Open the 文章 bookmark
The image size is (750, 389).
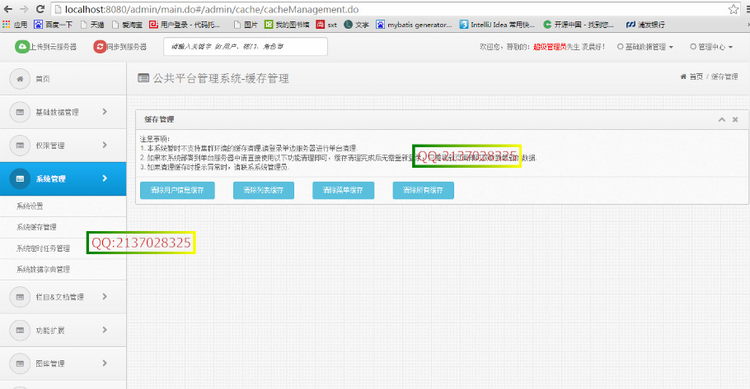(x=356, y=24)
